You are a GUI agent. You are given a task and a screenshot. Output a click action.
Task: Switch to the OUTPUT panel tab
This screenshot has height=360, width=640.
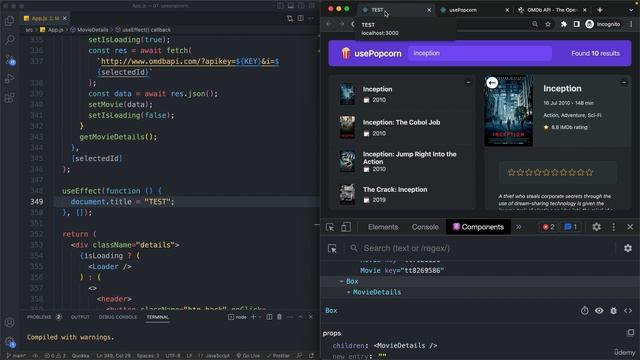tap(80, 317)
